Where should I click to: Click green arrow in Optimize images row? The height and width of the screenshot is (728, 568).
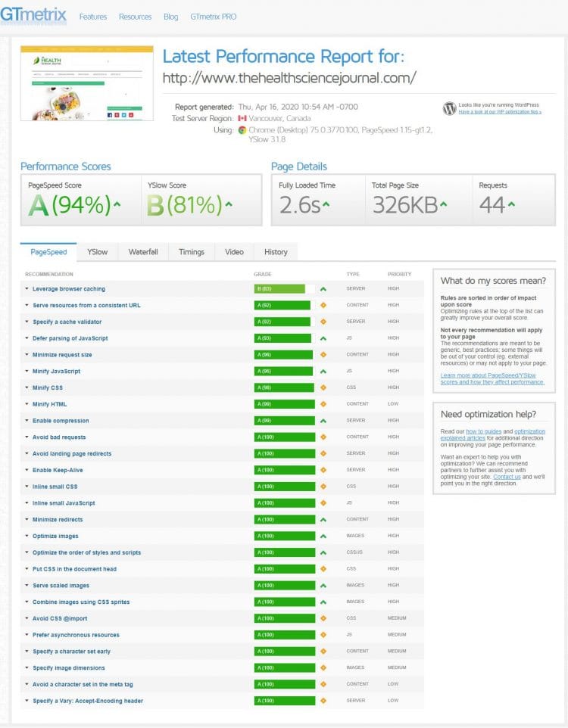click(x=323, y=537)
